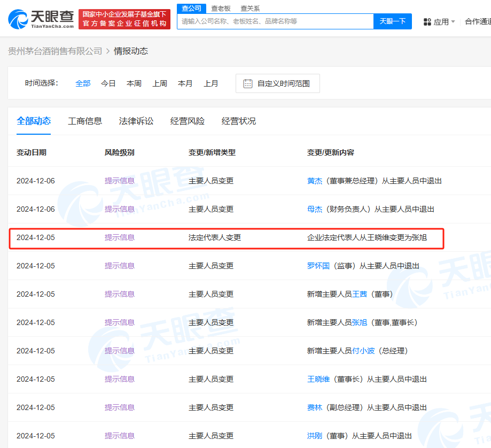
Task: Focus the company name search input field
Action: pyautogui.click(x=275, y=21)
